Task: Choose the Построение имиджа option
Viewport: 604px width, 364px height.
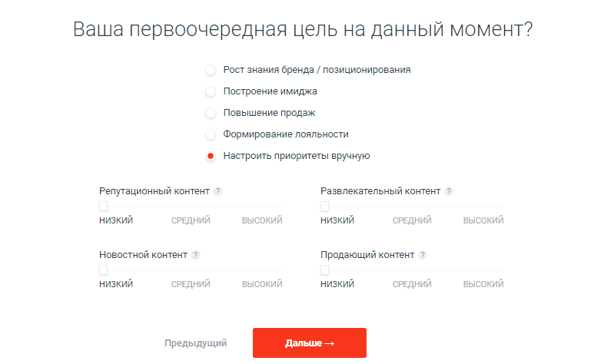Action: coord(211,91)
